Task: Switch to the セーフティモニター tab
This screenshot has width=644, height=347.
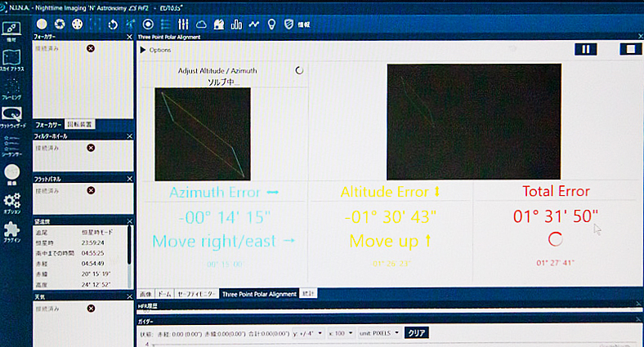Action: 196,294
